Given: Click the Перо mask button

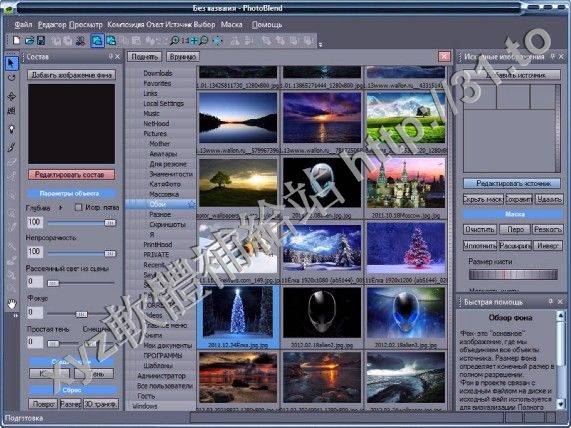Looking at the screenshot, I should coord(515,229).
